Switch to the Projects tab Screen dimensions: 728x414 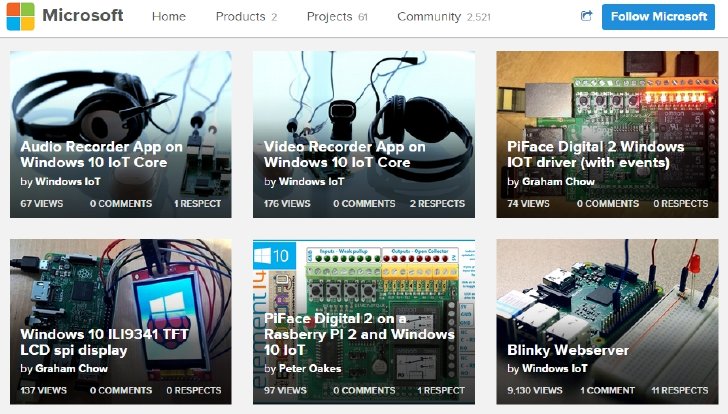coord(337,17)
